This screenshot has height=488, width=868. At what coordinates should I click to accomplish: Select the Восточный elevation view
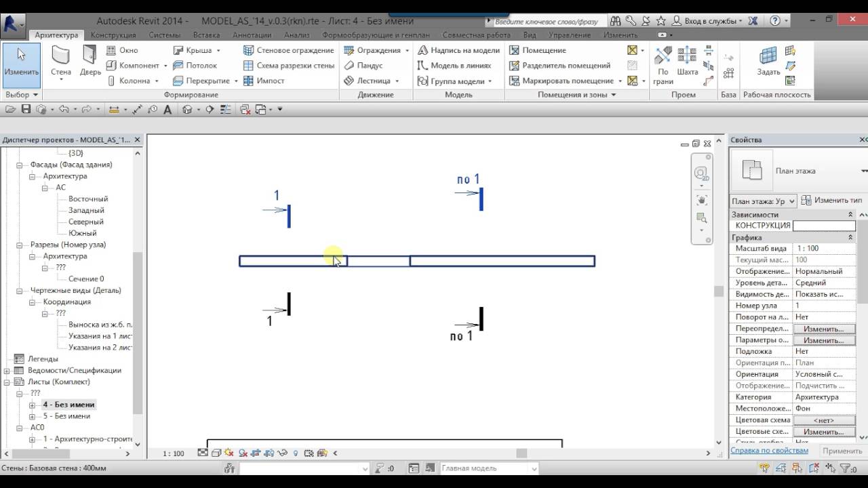tap(88, 199)
